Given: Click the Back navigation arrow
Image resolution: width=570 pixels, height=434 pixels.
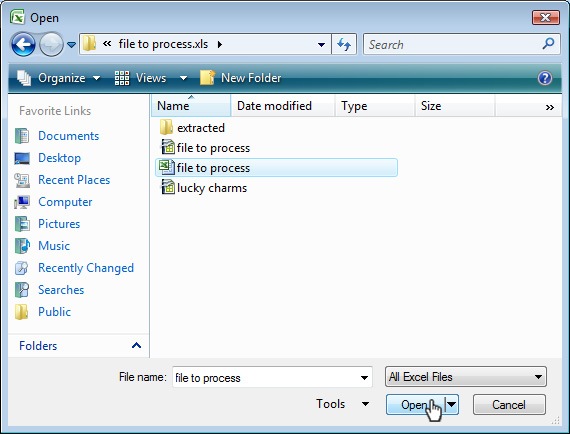Looking at the screenshot, I should click(23, 45).
